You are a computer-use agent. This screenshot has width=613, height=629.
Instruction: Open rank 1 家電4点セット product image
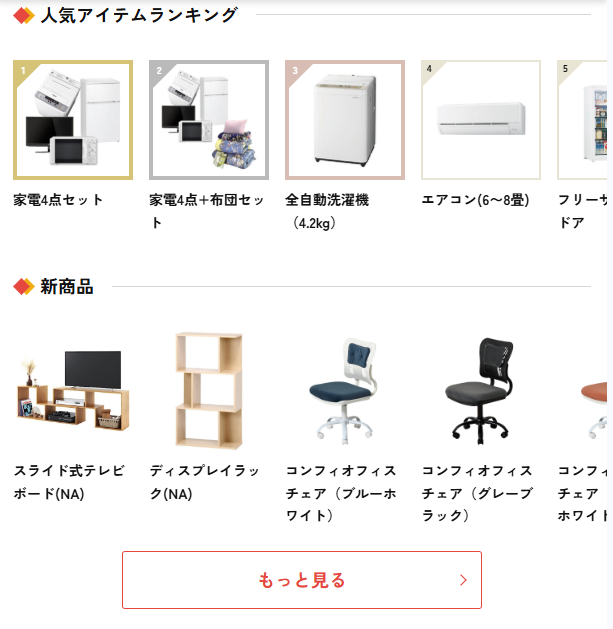tap(73, 120)
